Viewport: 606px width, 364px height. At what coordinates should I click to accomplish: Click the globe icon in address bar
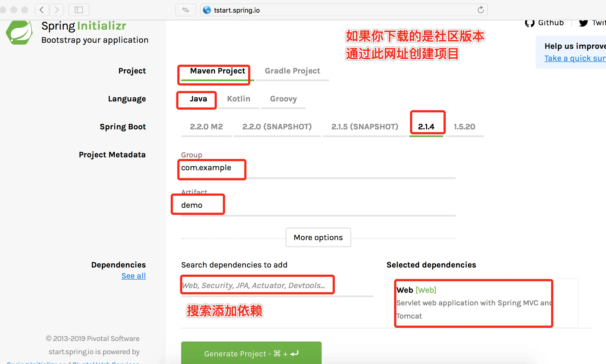coord(207,10)
